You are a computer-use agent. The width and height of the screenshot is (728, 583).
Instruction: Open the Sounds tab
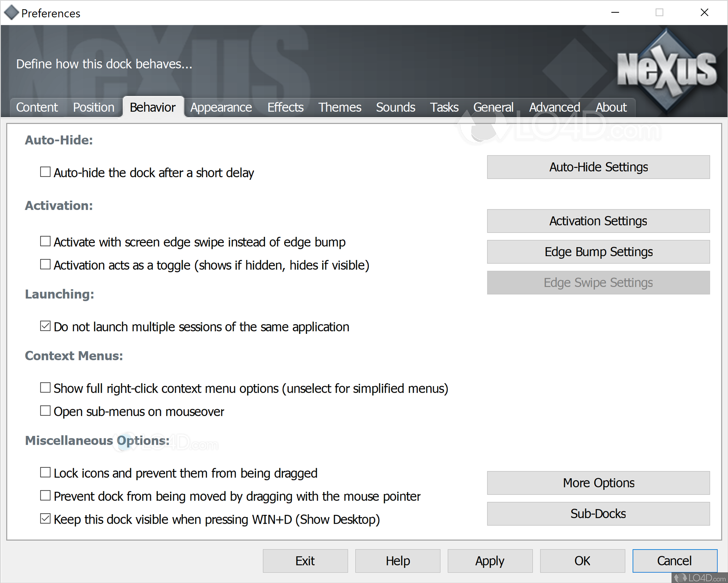click(395, 107)
